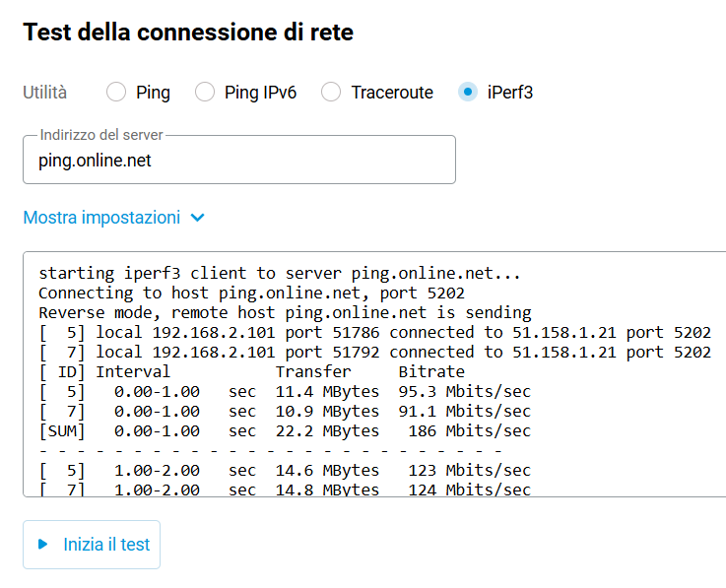Click the 'Test della connessione di rete' heading
The width and height of the screenshot is (726, 588).
pos(188,33)
